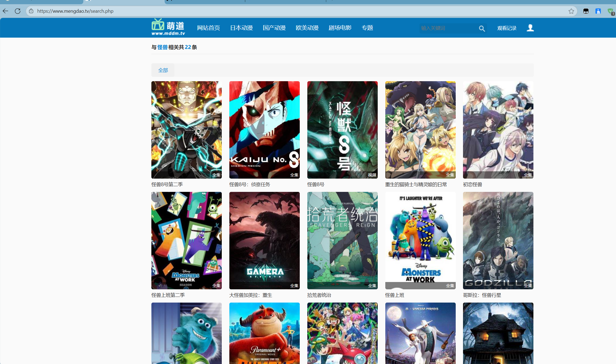The height and width of the screenshot is (364, 616).
Task: Open 剧场电影 section
Action: [340, 28]
